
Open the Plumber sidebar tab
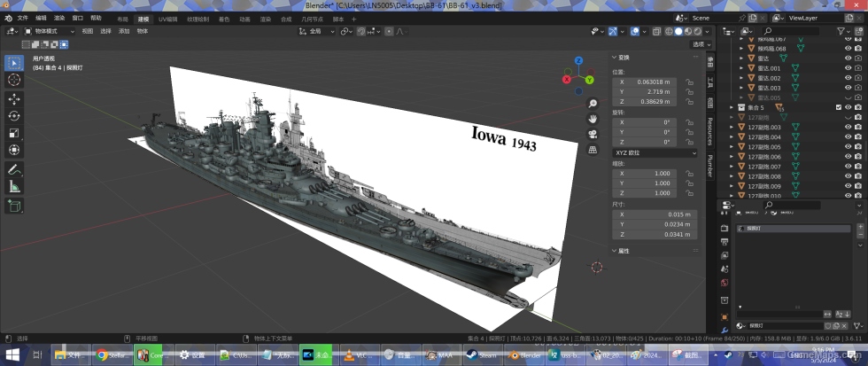(709, 166)
